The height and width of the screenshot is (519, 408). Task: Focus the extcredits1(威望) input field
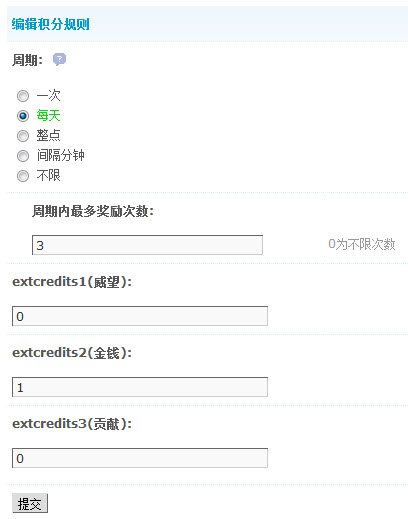(x=140, y=316)
